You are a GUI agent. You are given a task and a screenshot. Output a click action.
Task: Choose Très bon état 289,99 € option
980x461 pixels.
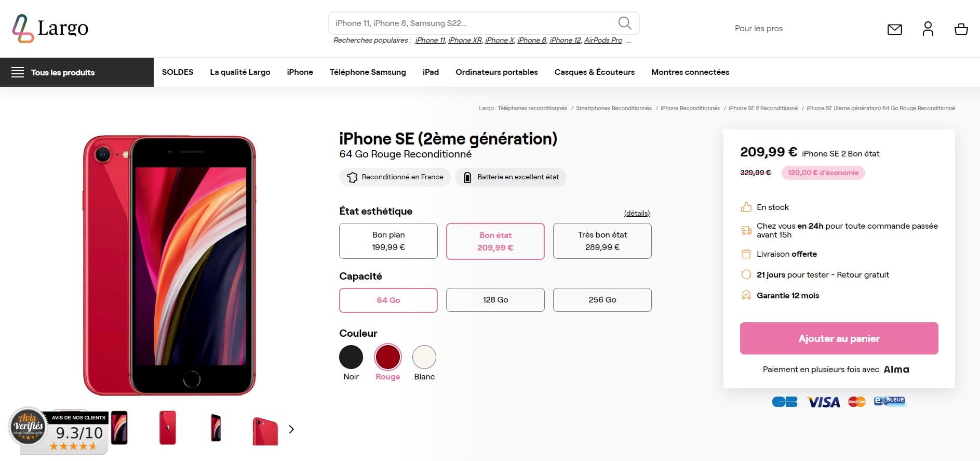pyautogui.click(x=602, y=241)
